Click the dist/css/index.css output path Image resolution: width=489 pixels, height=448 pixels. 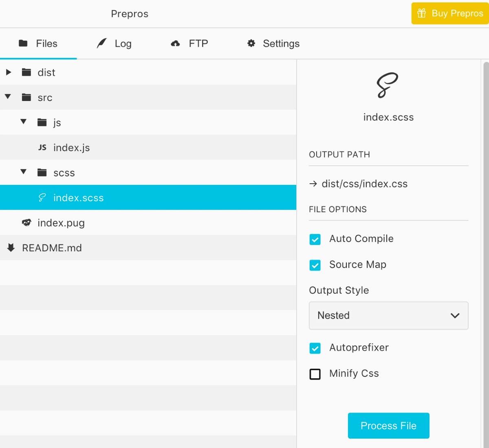pyautogui.click(x=364, y=184)
